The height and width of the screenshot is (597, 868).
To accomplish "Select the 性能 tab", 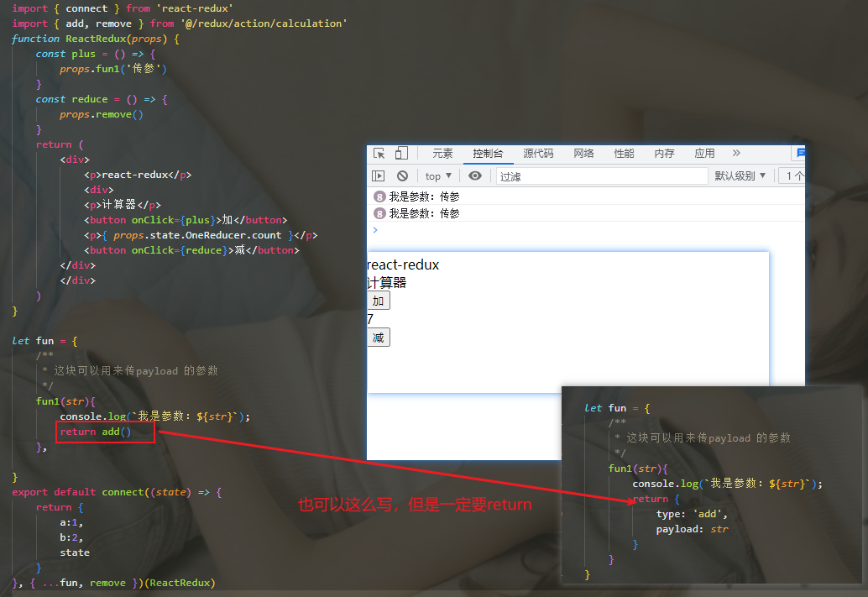I will tap(624, 154).
